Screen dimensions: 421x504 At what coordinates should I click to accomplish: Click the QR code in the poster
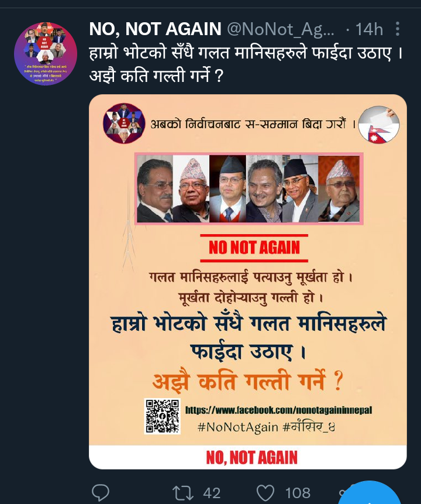162,416
